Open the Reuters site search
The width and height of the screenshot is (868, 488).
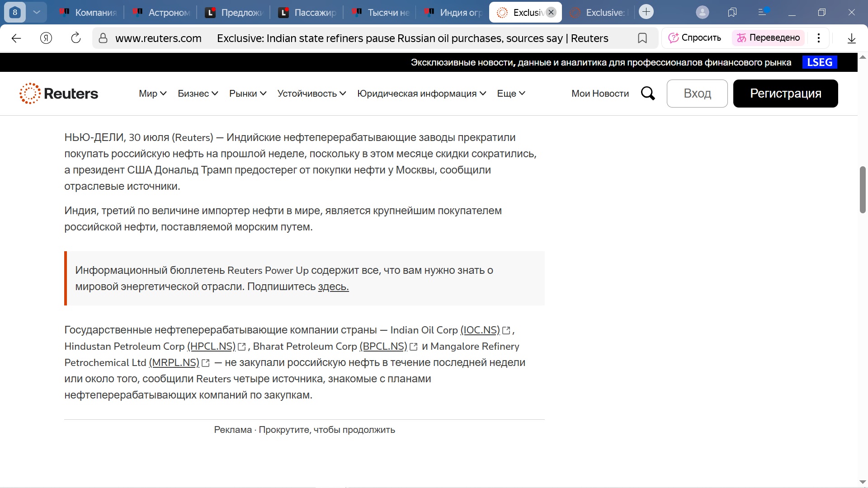[648, 94]
